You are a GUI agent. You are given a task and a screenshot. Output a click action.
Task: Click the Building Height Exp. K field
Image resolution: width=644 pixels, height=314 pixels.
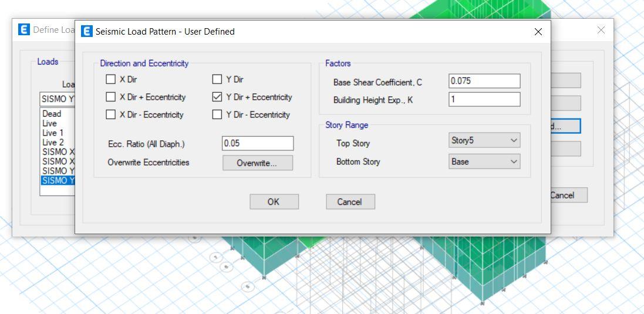(484, 99)
